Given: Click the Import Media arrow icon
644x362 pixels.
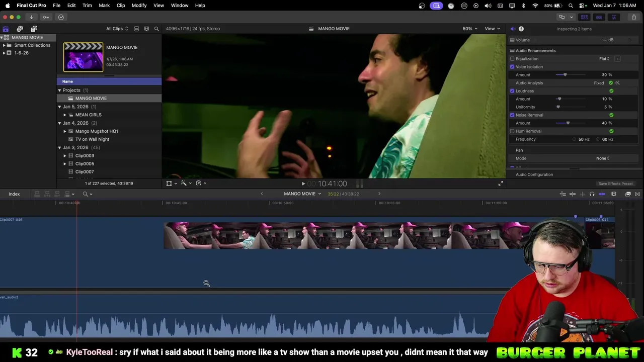Looking at the screenshot, I should [31, 17].
